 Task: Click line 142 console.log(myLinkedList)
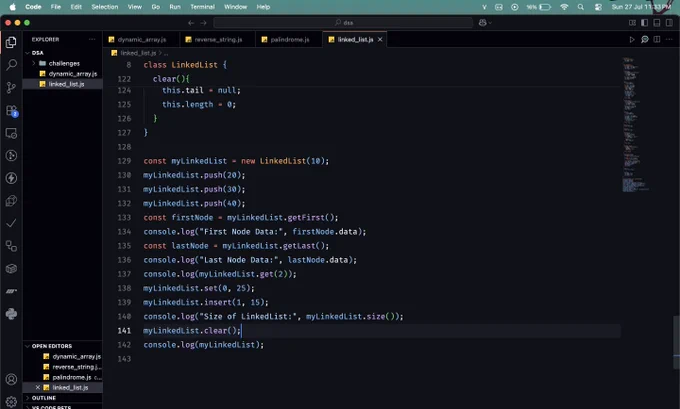click(x=203, y=345)
